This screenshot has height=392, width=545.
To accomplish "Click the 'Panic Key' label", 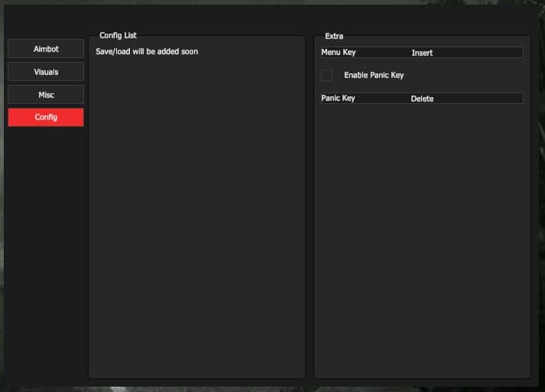I will 338,99.
